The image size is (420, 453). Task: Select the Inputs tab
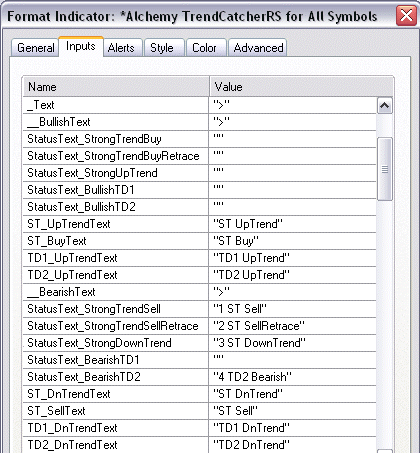[x=81, y=46]
